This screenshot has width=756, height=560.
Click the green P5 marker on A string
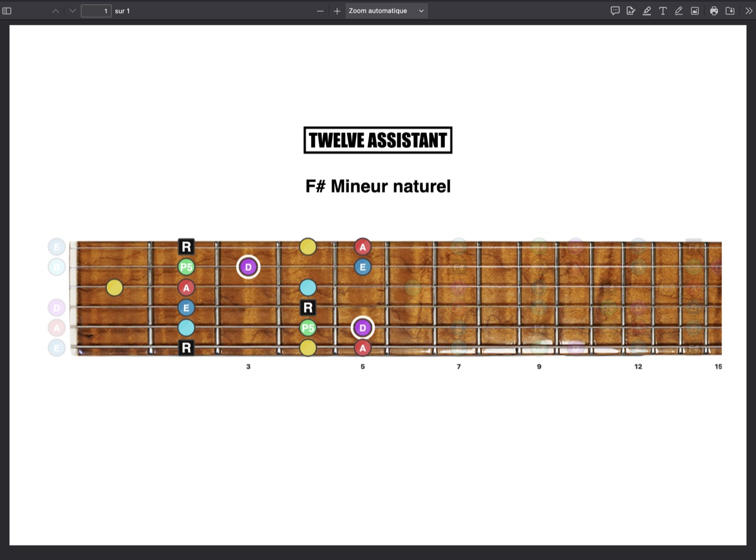307,328
